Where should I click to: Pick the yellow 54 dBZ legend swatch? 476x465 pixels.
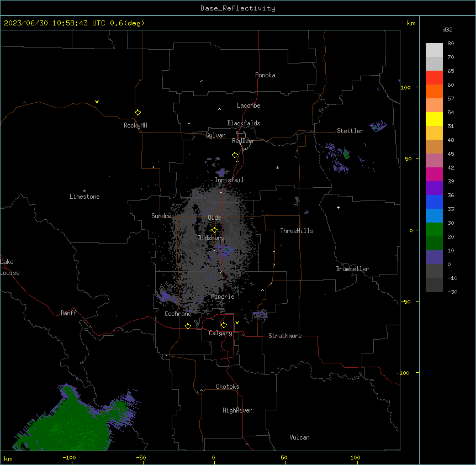[x=434, y=119]
